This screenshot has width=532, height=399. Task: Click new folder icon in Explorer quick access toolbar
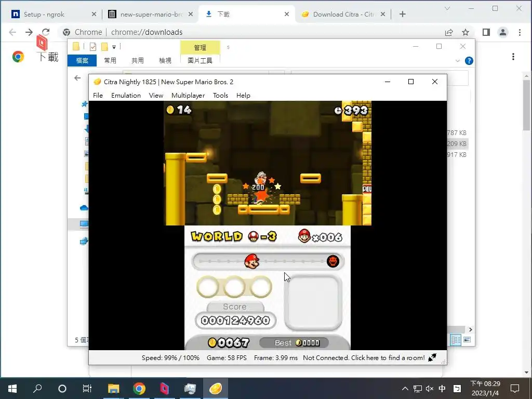tap(104, 47)
